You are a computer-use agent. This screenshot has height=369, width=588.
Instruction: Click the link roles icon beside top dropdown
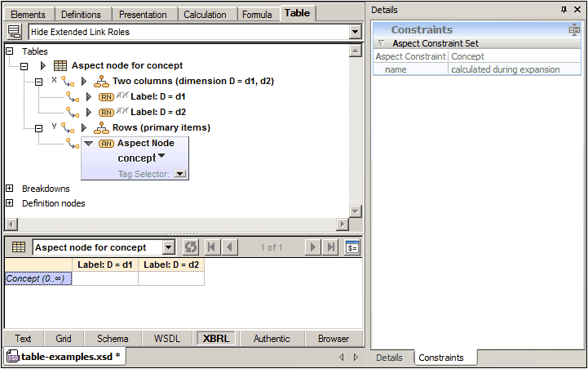click(15, 32)
